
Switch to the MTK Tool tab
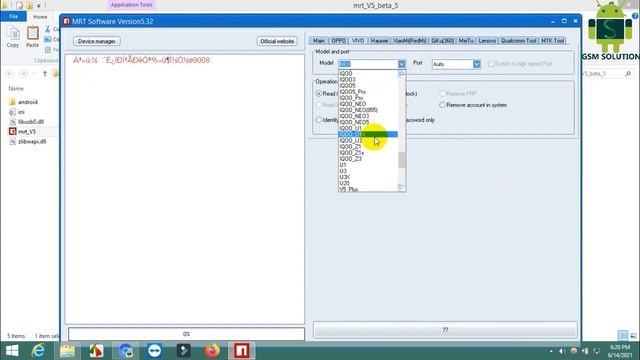coord(553,41)
